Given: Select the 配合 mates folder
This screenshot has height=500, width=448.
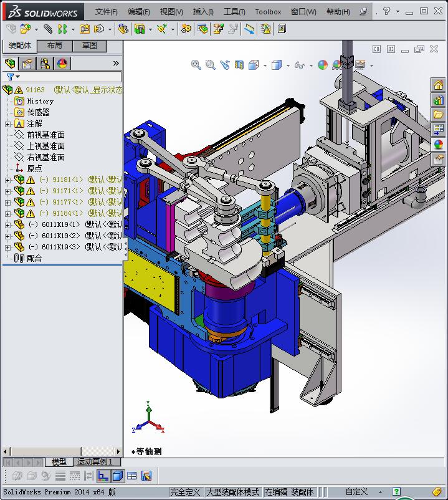Looking at the screenshot, I should (34, 258).
